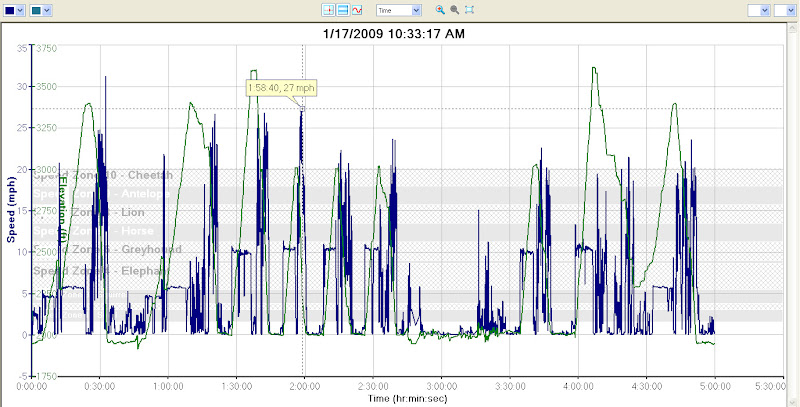Open the dark blue series color dropdown
The image size is (800, 407).
pos(14,10)
